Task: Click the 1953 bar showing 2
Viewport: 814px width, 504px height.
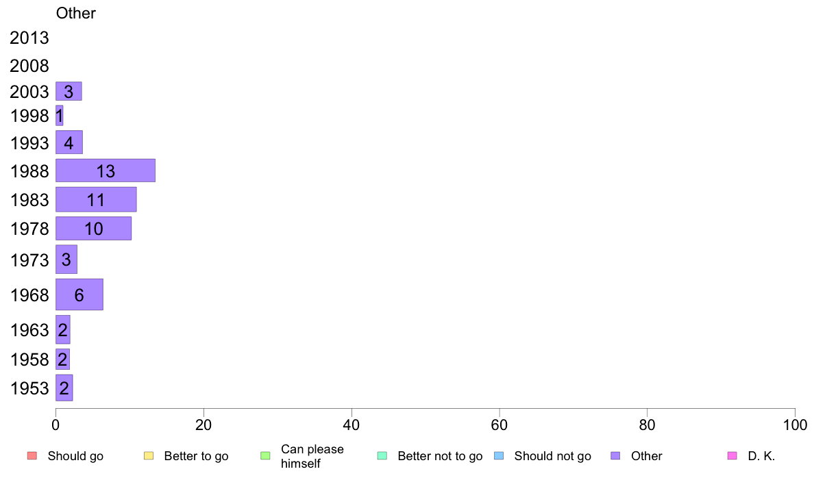Action: [x=64, y=388]
